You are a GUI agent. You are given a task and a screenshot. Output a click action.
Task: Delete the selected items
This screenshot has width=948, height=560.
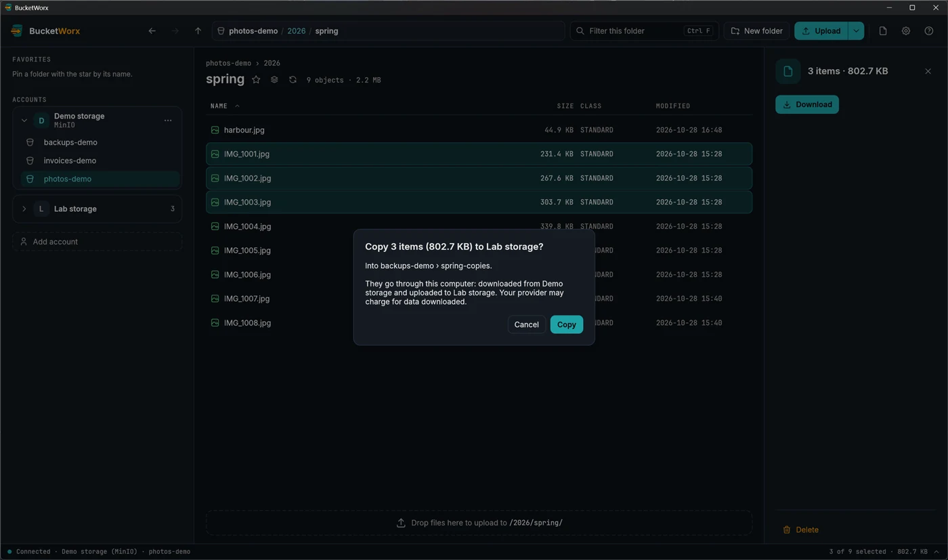801,530
